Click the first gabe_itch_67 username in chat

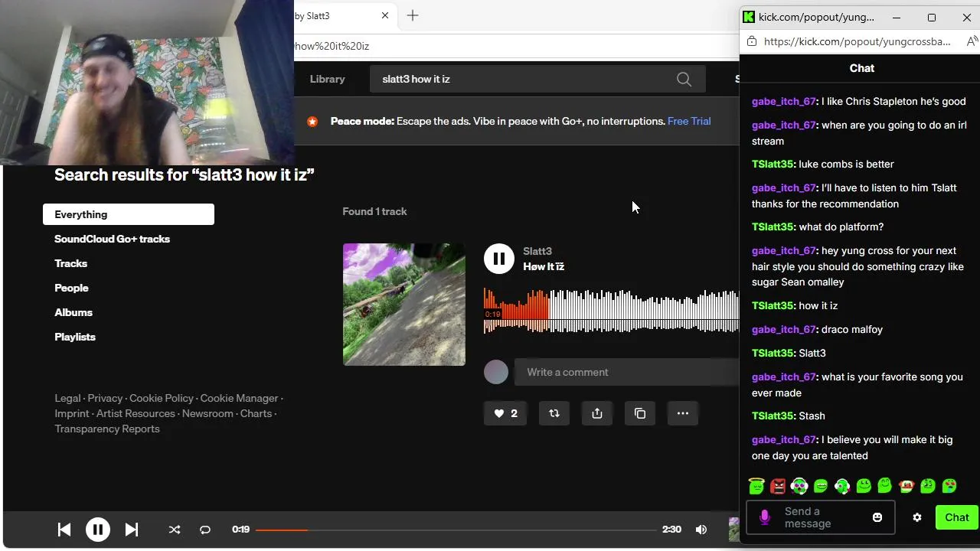(x=783, y=101)
